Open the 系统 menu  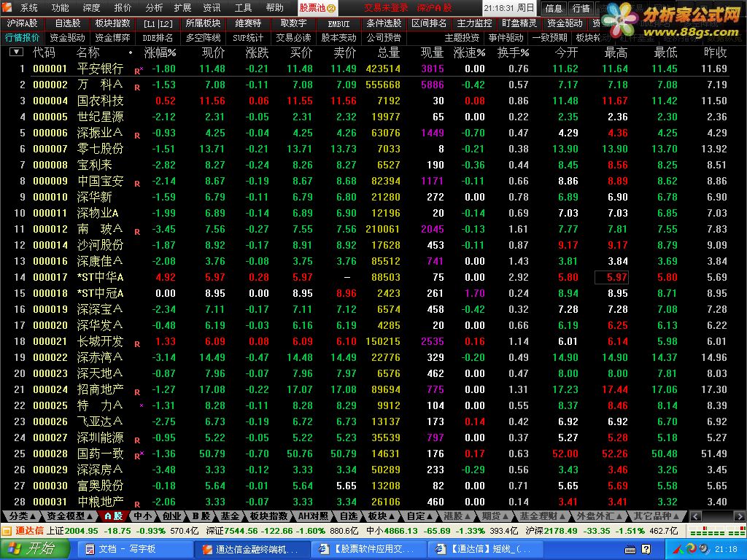pyautogui.click(x=29, y=7)
